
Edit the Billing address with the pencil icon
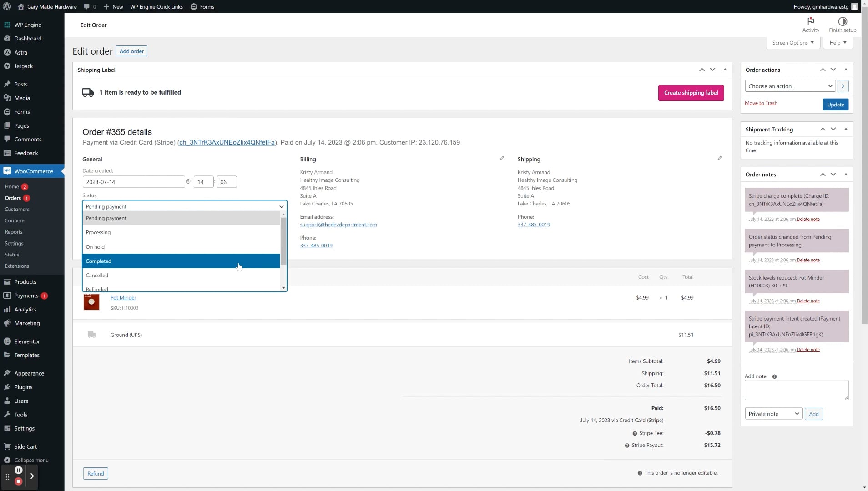(501, 158)
